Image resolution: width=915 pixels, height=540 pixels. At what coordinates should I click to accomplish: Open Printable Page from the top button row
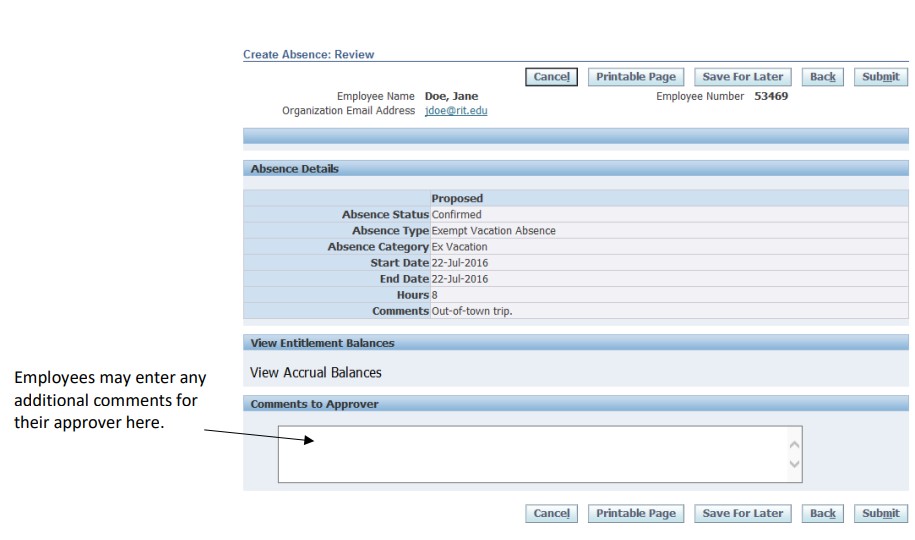click(x=635, y=77)
